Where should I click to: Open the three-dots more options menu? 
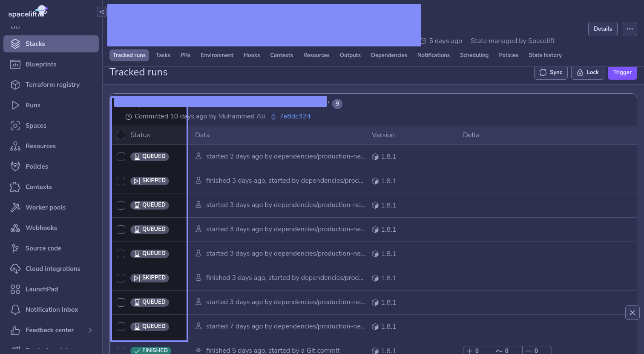coord(630,29)
